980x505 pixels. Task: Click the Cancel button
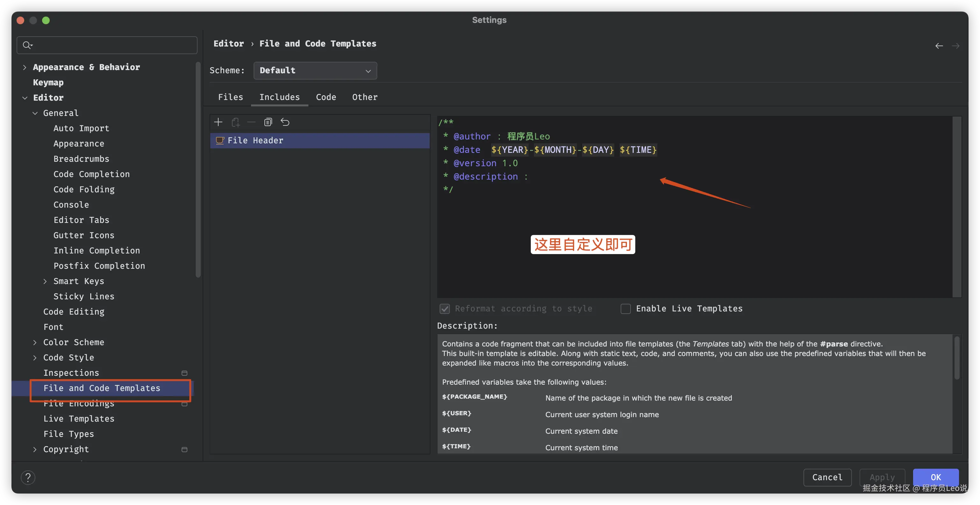[827, 477]
